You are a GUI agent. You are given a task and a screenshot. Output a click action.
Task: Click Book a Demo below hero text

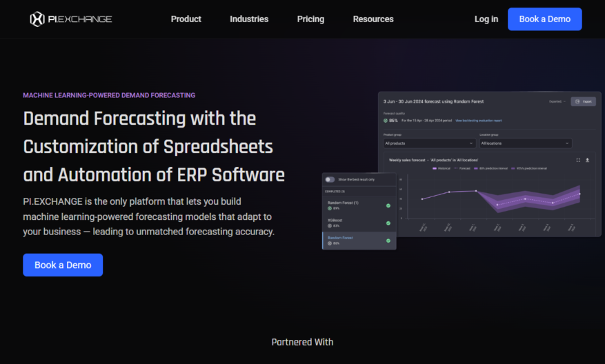click(63, 265)
